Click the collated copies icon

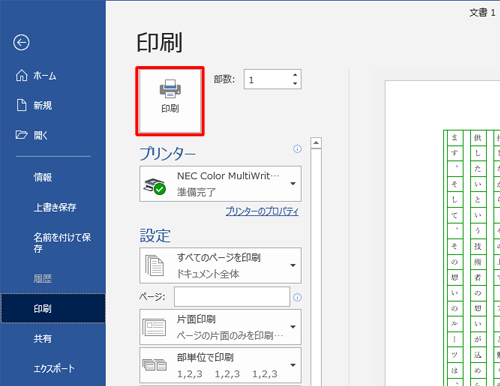click(x=155, y=365)
